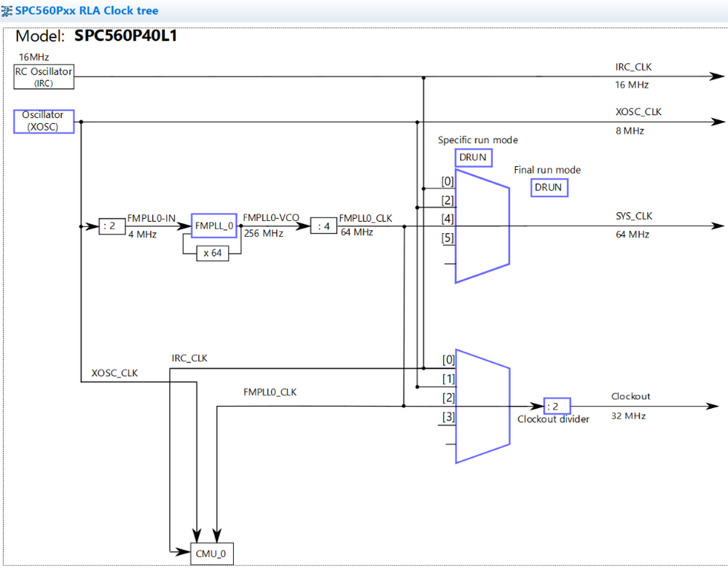
Task: Select input [0] of the SYS_CLK mux
Action: pyautogui.click(x=447, y=181)
